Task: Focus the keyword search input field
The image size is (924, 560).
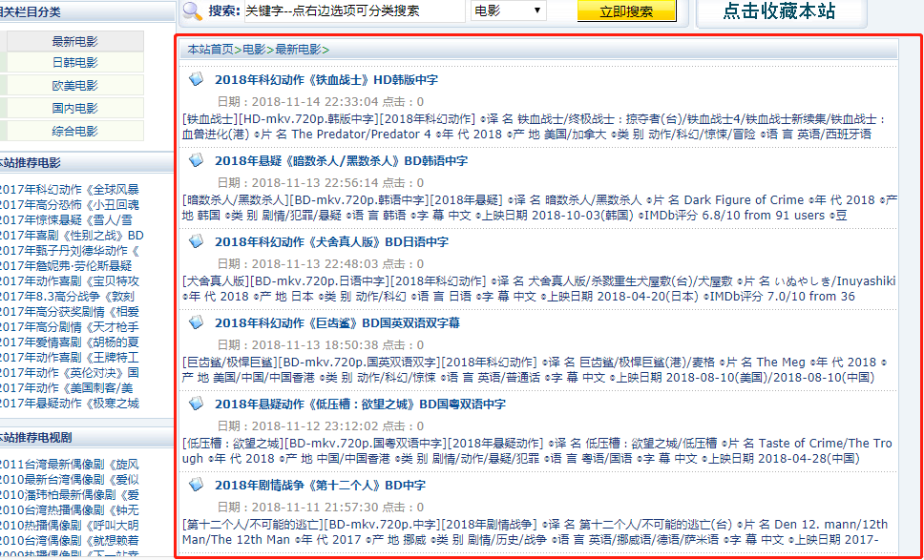Action: [355, 10]
